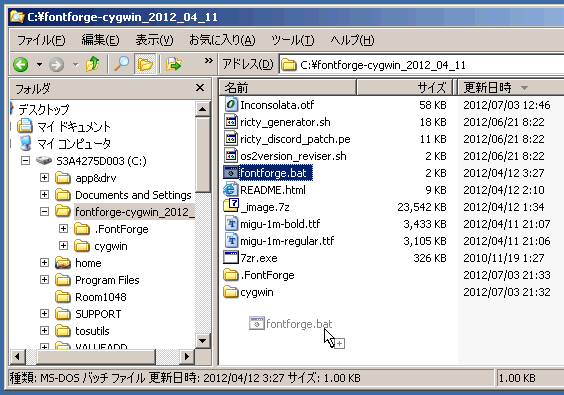564x395 pixels.
Task: Select the 7zr.exe program icon
Action: (231, 258)
